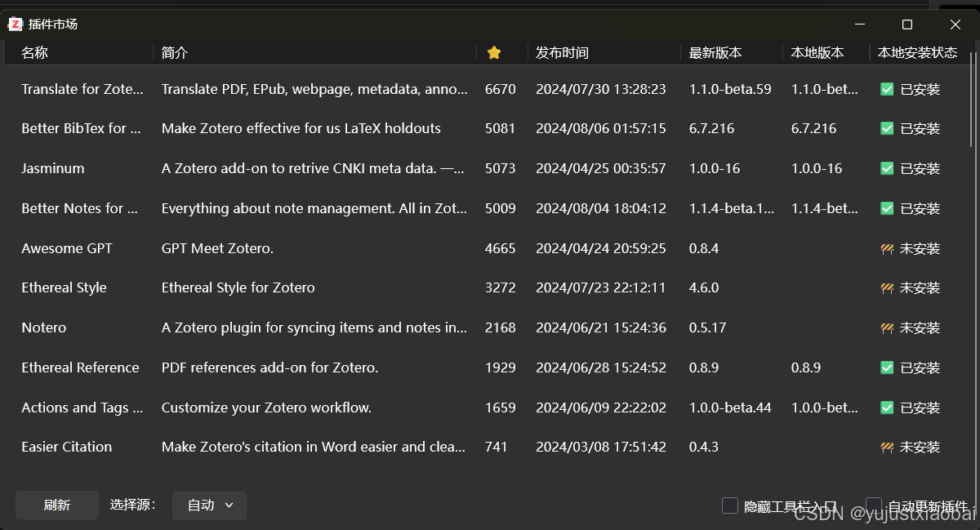Click star count 5073
The image size is (980, 530).
pos(501,168)
